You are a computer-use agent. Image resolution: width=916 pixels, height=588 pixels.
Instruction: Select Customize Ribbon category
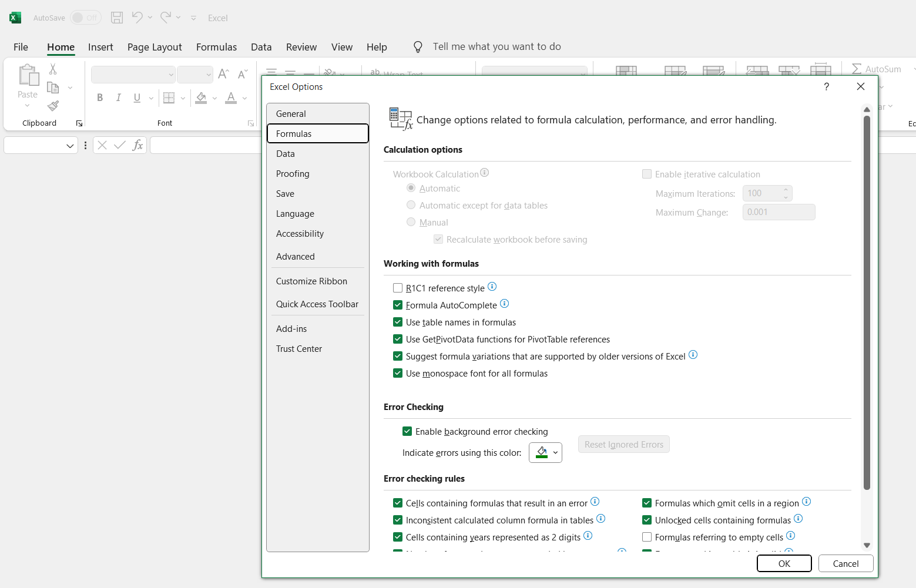pos(318,281)
